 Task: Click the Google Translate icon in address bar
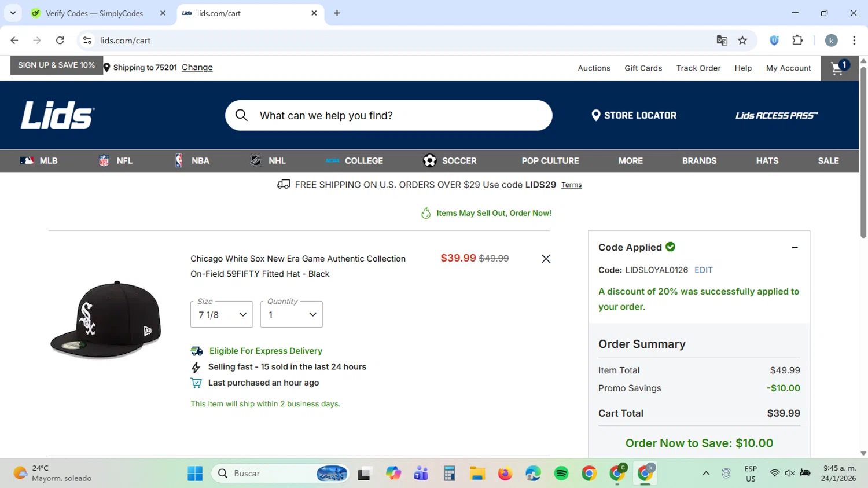pyautogui.click(x=722, y=41)
